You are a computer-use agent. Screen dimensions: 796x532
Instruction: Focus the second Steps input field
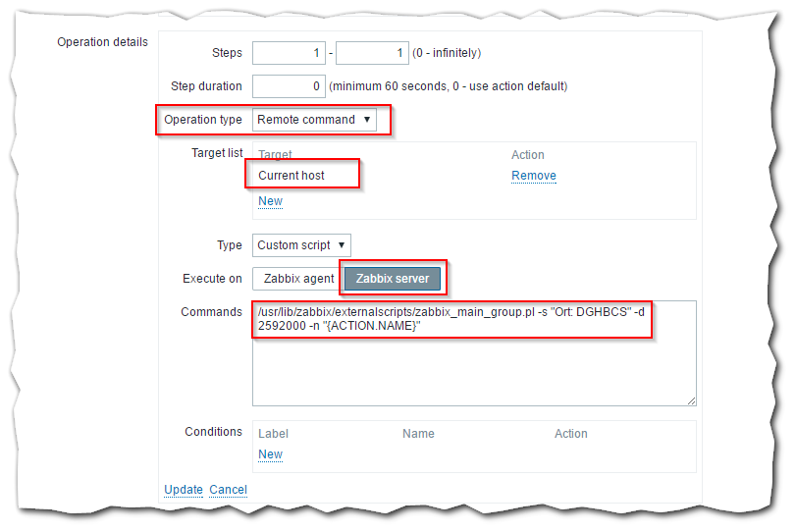click(x=372, y=53)
